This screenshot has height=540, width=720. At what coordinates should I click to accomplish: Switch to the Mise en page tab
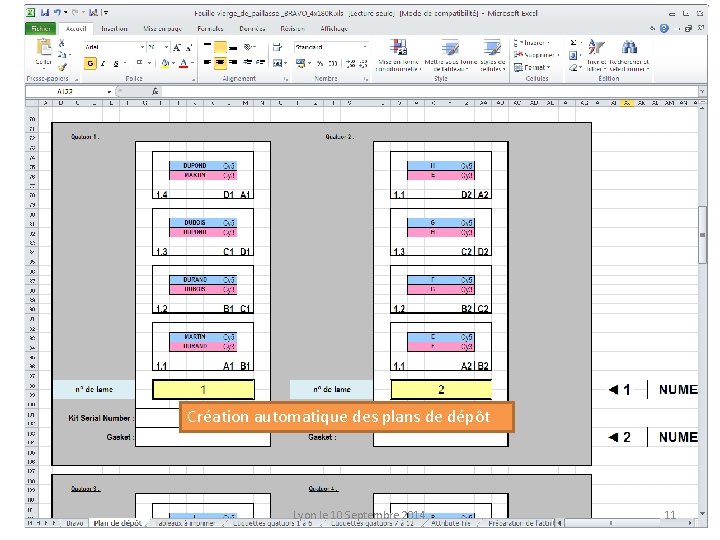162,28
